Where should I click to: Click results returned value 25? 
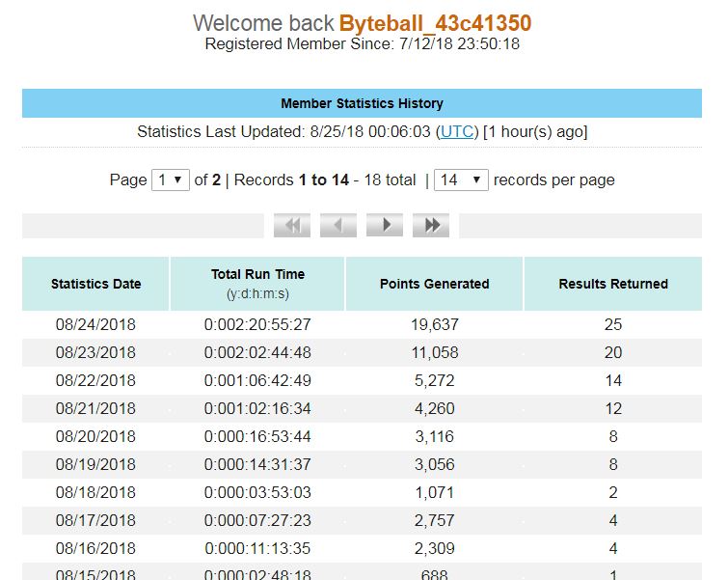point(613,324)
